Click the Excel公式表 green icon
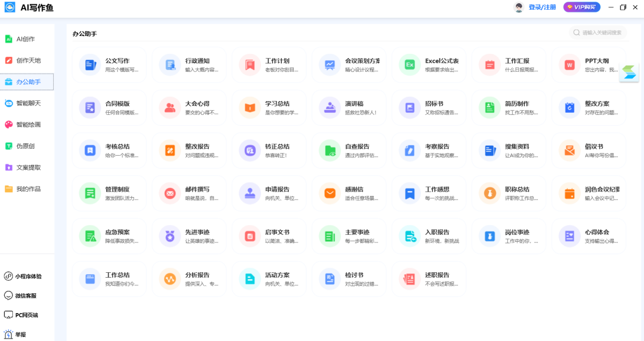Image resolution: width=644 pixels, height=341 pixels. click(x=409, y=65)
